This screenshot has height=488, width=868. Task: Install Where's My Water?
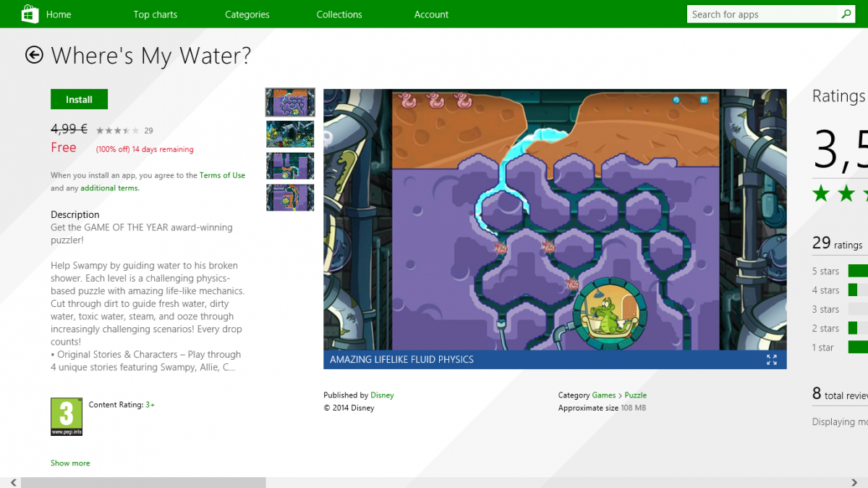click(x=79, y=99)
